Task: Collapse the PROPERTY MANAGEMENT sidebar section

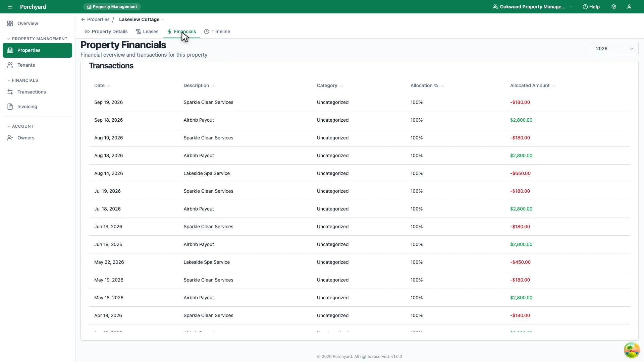Action: (x=37, y=39)
